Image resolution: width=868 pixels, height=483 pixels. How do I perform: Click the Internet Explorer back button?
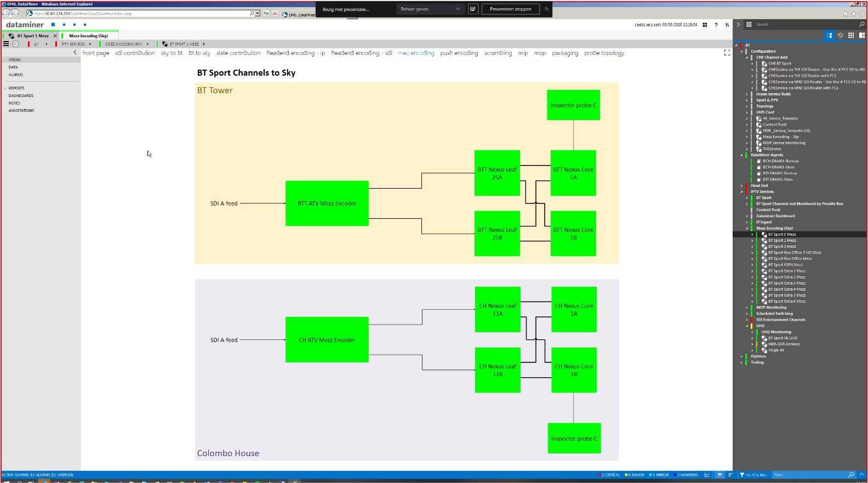click(x=6, y=13)
